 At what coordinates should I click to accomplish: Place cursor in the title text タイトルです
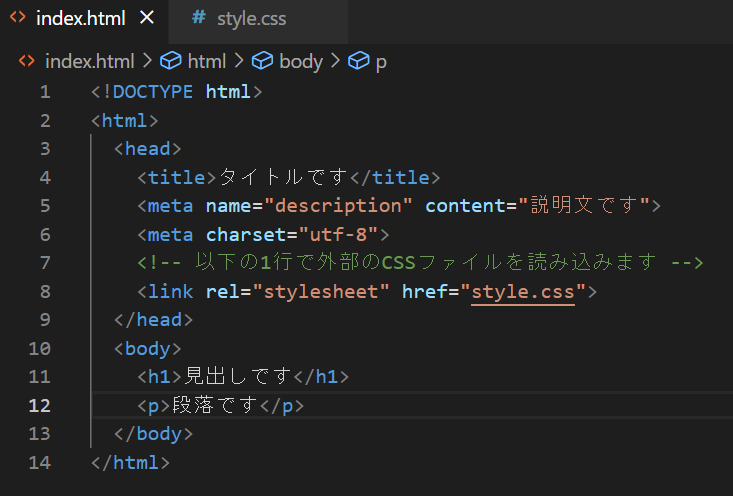282,178
